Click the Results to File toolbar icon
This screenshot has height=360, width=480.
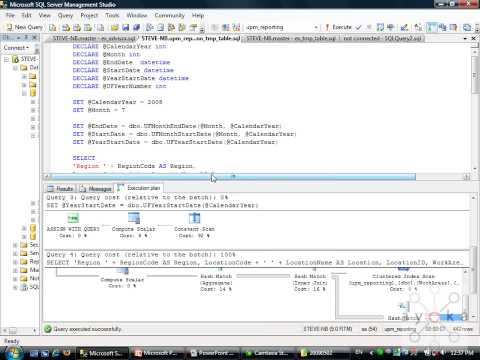tap(454, 27)
